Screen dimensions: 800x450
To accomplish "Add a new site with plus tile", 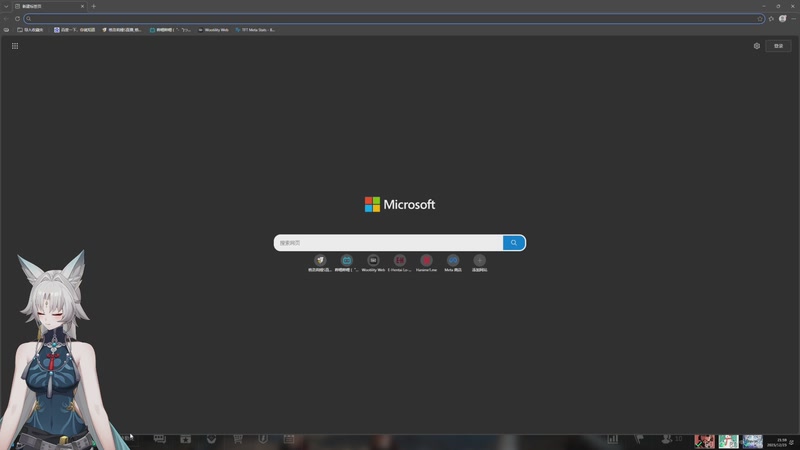I will click(479, 263).
